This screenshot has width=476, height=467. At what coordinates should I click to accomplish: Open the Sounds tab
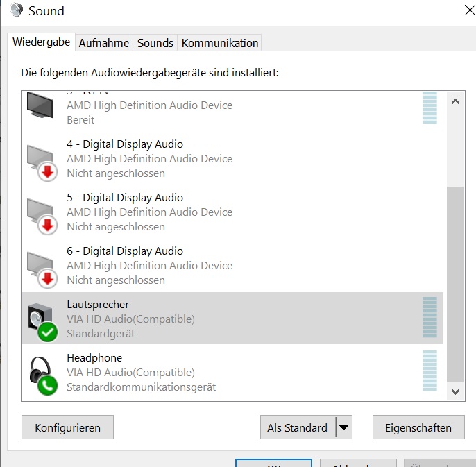click(x=155, y=43)
